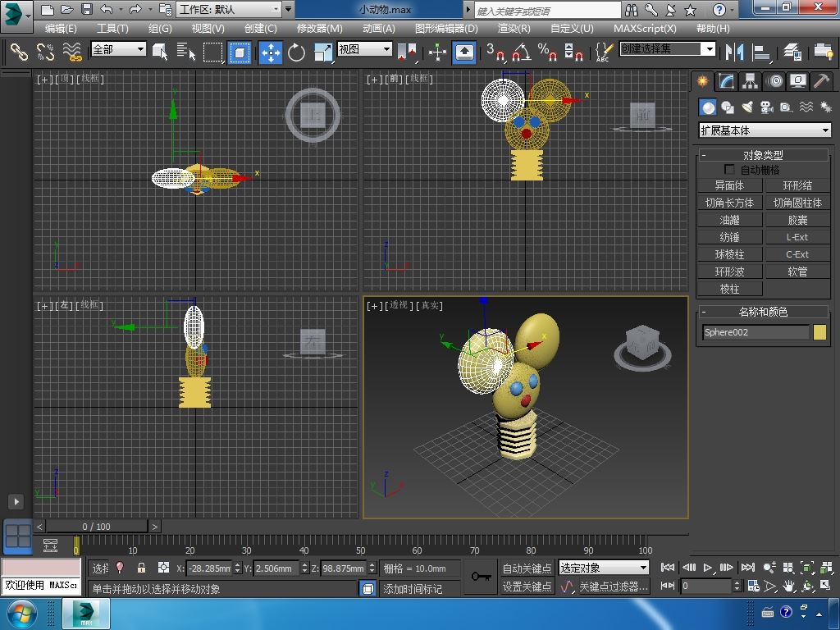This screenshot has height=630, width=840.
Task: Select the Link tool in main toolbar
Action: pyautogui.click(x=20, y=52)
